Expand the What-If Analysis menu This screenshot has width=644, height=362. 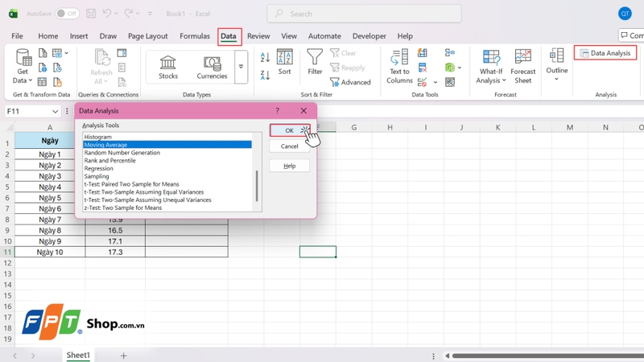pos(491,65)
